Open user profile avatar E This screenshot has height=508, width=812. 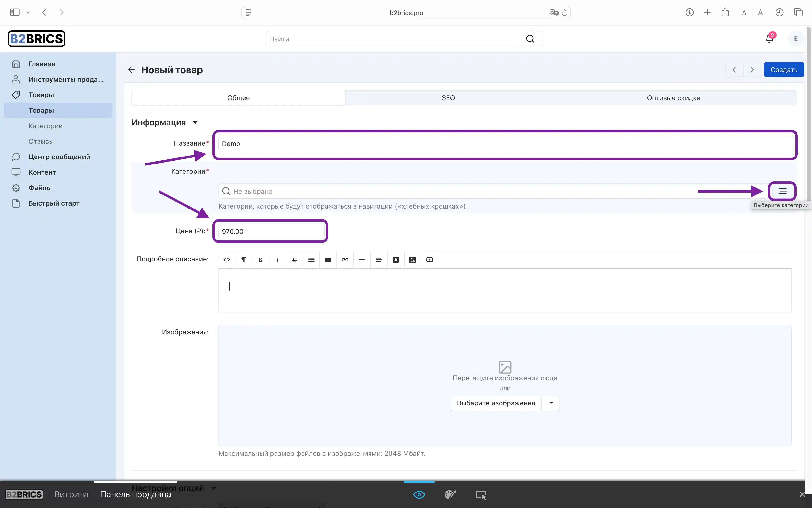[x=796, y=39]
